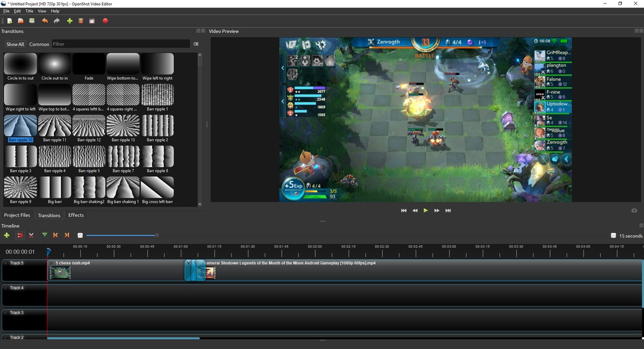
Task: Select the Razor scissors tool
Action: (31, 235)
